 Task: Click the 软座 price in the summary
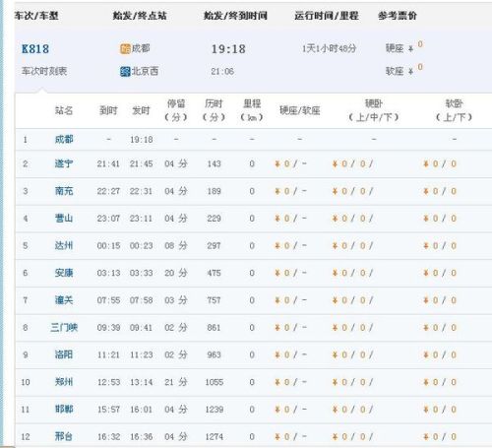pos(404,70)
